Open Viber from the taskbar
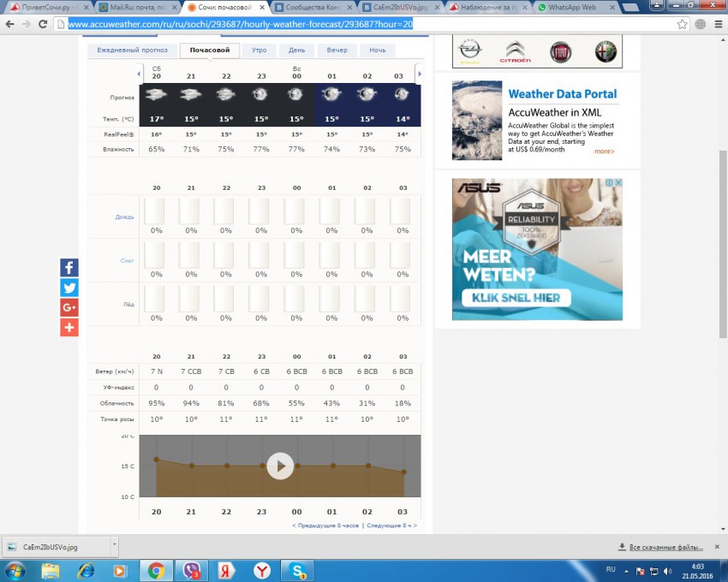 point(189,570)
